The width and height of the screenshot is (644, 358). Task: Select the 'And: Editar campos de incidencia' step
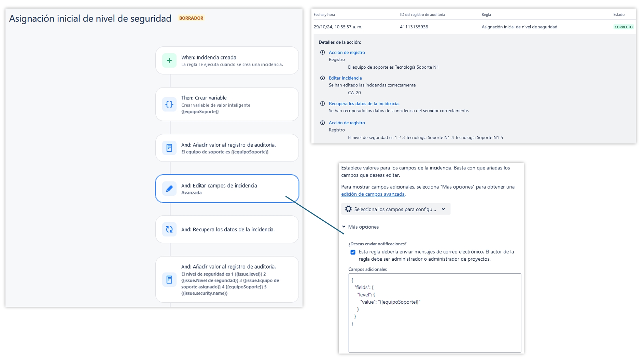point(227,189)
